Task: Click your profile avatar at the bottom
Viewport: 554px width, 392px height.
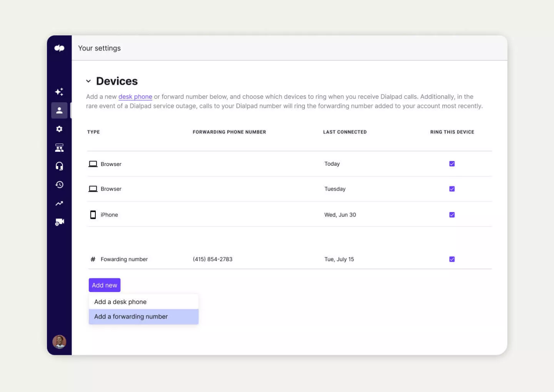Action: [x=59, y=342]
